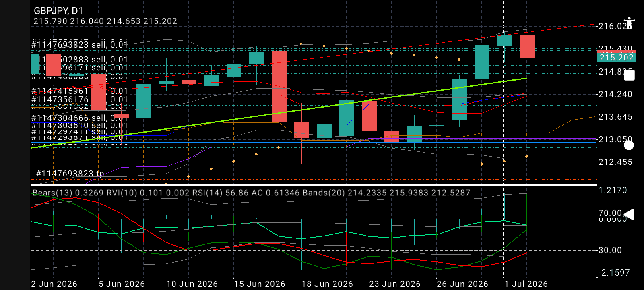The image size is (644, 290).
Task: Tap the current price tag 215.202
Action: (616, 58)
